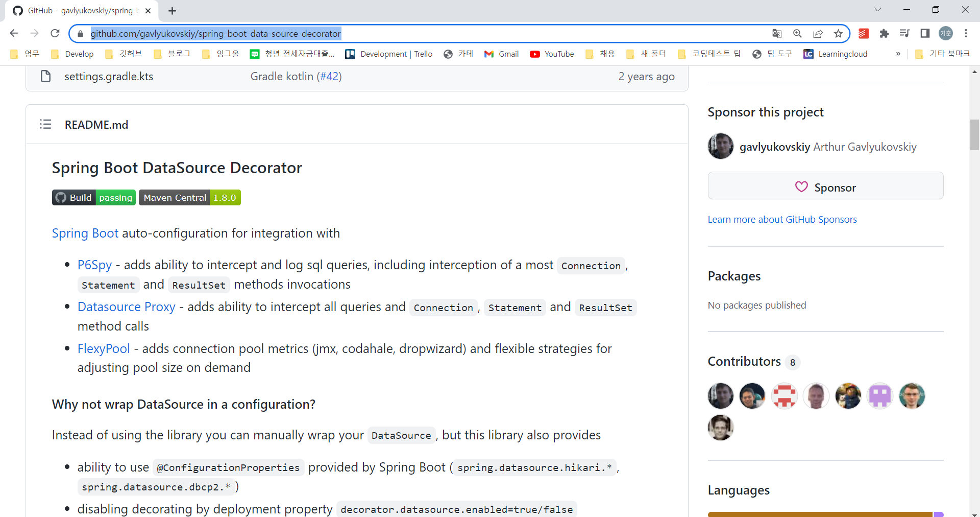Viewport: 980px width, 517px height.
Task: Open pull request #42 link
Action: pos(329,77)
